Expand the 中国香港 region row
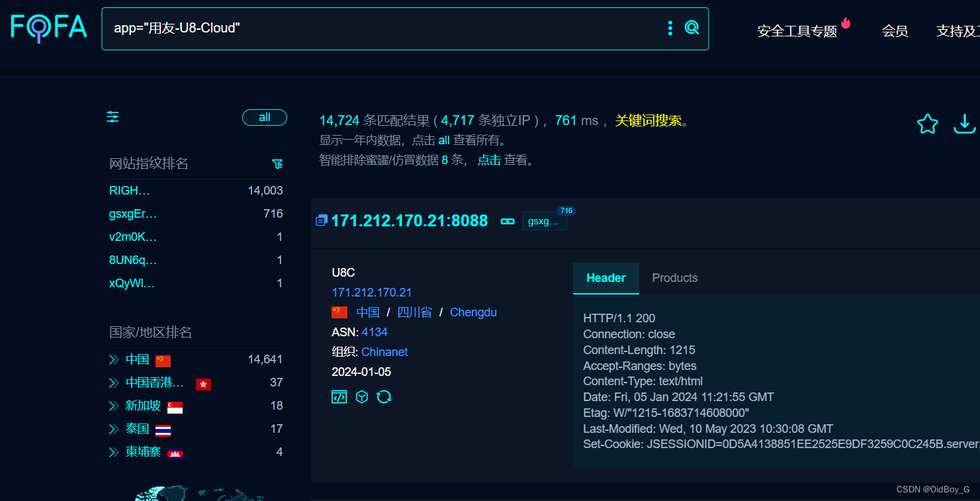This screenshot has width=980, height=501. click(114, 383)
